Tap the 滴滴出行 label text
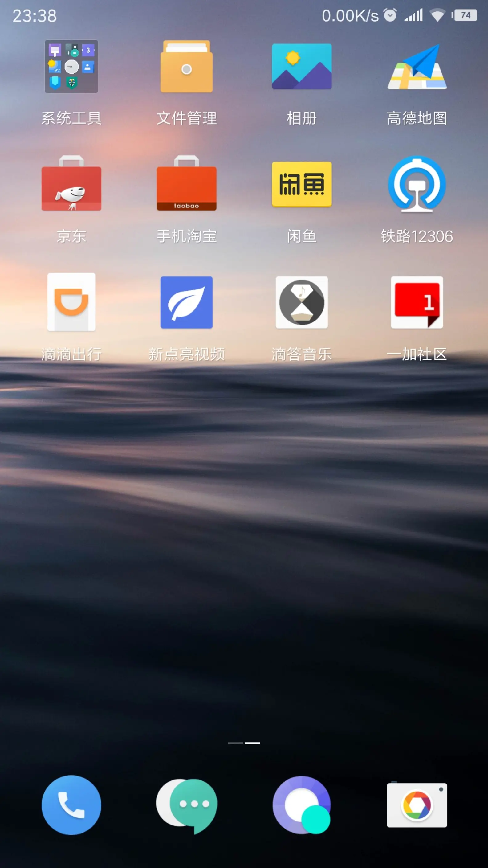Viewport: 488px width, 868px height. 71,354
